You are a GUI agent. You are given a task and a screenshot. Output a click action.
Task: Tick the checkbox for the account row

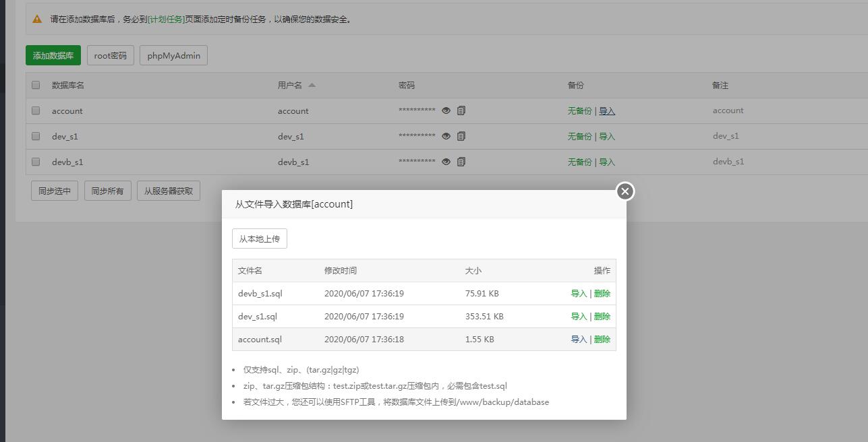[x=36, y=110]
